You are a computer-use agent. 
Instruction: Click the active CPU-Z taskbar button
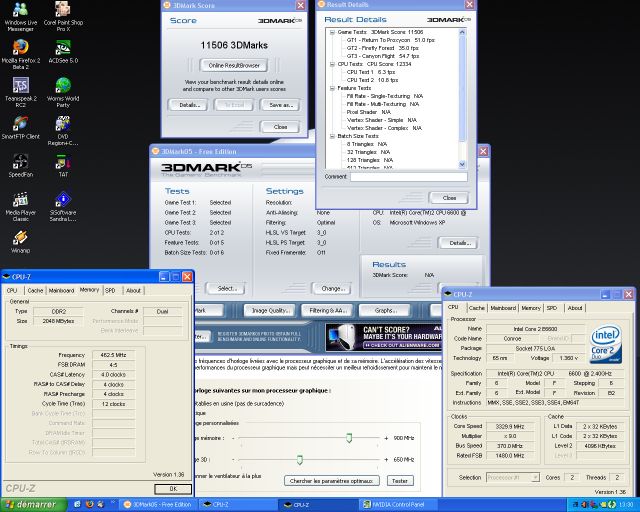pos(317,505)
